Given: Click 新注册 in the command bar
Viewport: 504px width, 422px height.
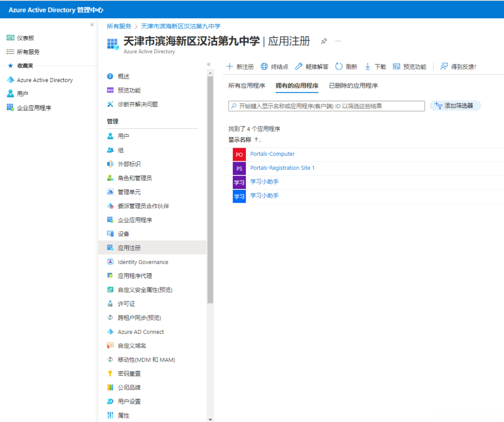Looking at the screenshot, I should (x=240, y=67).
